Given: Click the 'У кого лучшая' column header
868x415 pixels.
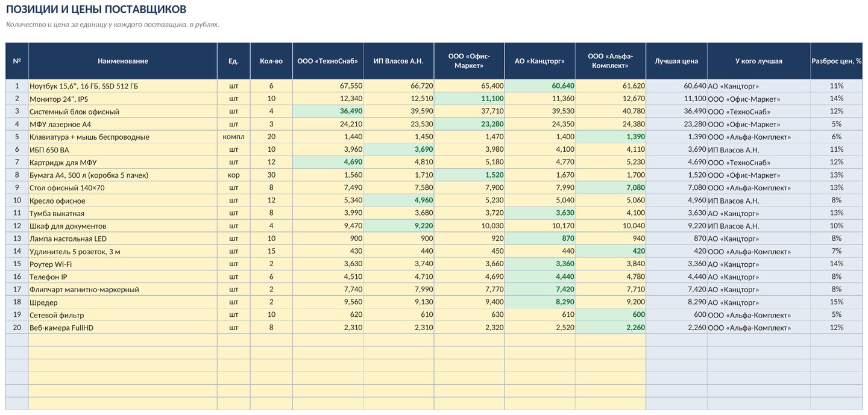Looking at the screenshot, I should tap(758, 61).
